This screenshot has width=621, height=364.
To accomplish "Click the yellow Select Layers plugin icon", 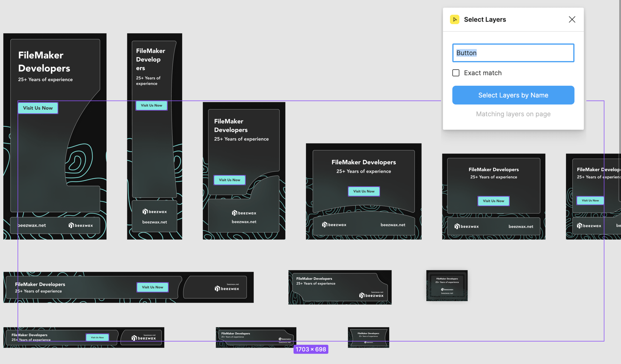I will pos(454,19).
